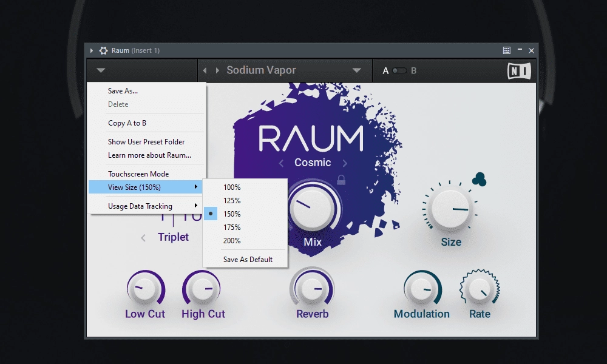Expand the title bar plugin menu triangle
The height and width of the screenshot is (364, 607).
point(92,50)
